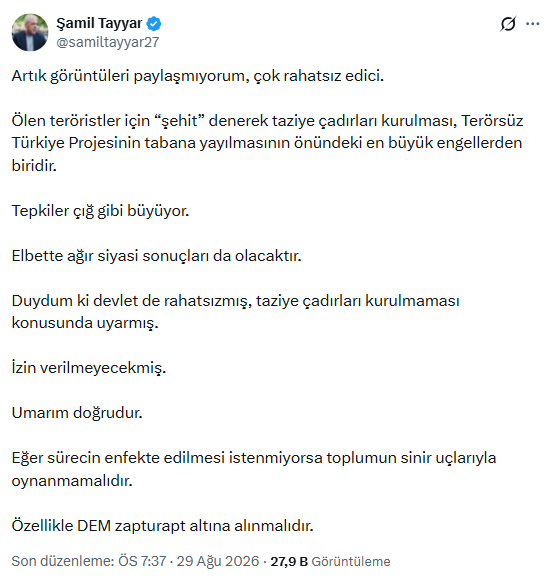Click the paragraph starting Duydum ki devlet
Viewport: 550px width, 586px height.
tap(235, 312)
